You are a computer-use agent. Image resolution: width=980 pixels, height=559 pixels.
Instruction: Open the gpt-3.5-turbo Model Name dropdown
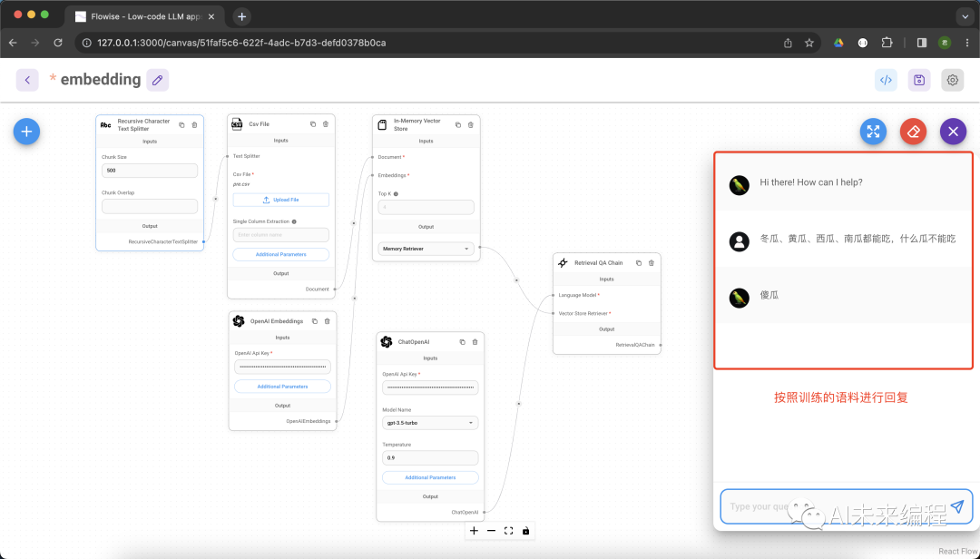(x=430, y=423)
